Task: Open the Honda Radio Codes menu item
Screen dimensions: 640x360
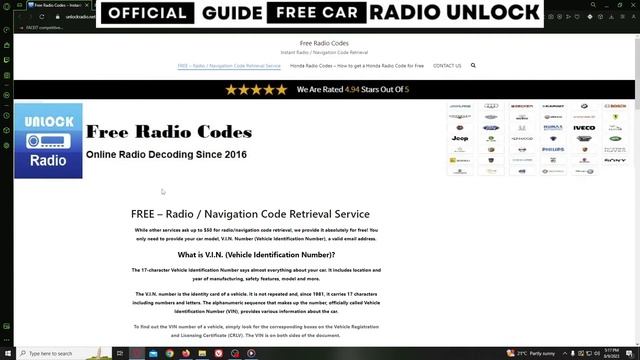Action: point(357,66)
